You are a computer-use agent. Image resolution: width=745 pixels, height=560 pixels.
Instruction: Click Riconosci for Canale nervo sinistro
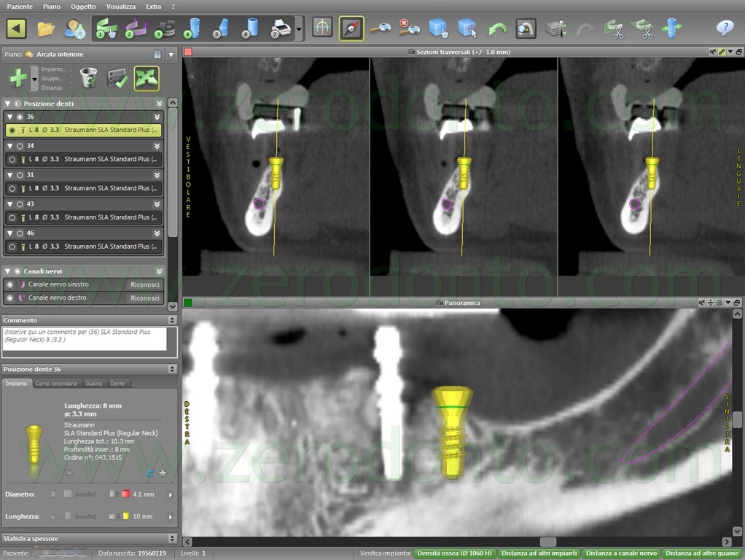point(145,284)
